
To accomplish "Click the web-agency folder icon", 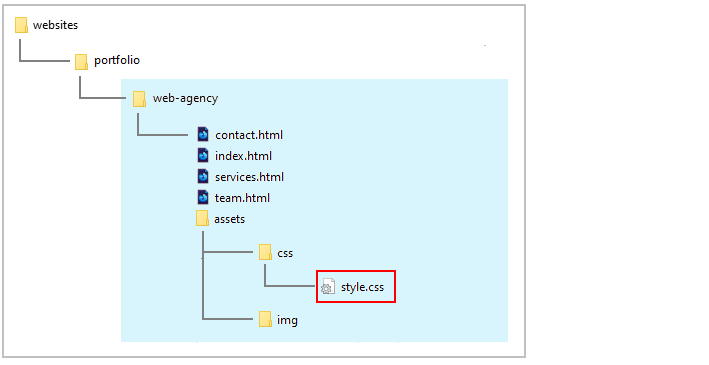I will coord(139,99).
